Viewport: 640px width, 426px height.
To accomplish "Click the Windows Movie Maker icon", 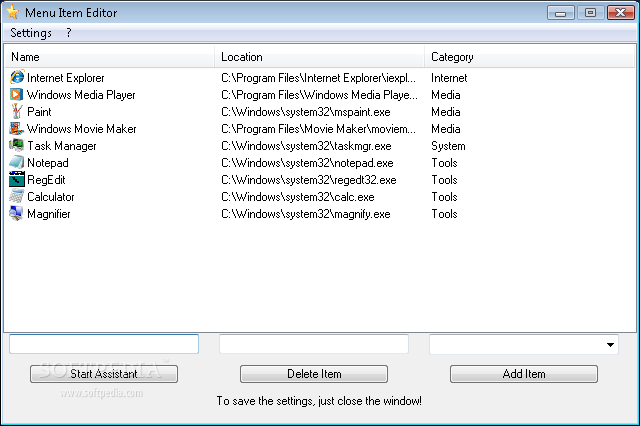I will click(x=17, y=129).
